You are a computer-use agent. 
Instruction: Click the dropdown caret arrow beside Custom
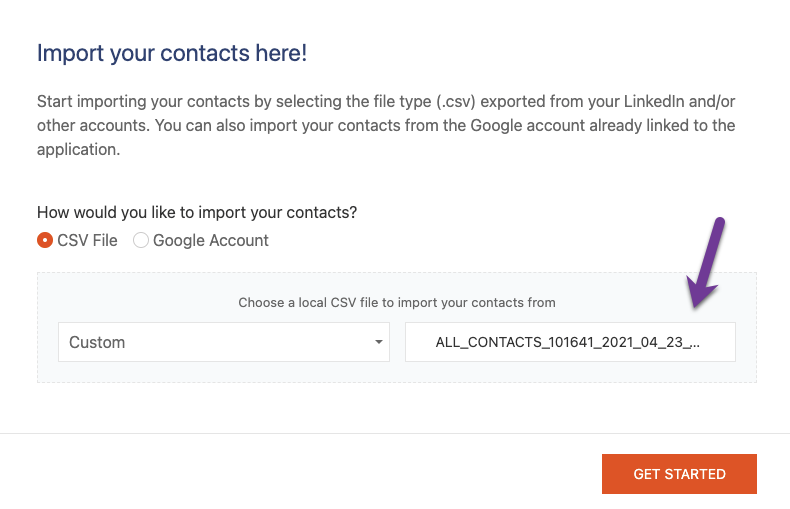point(379,342)
